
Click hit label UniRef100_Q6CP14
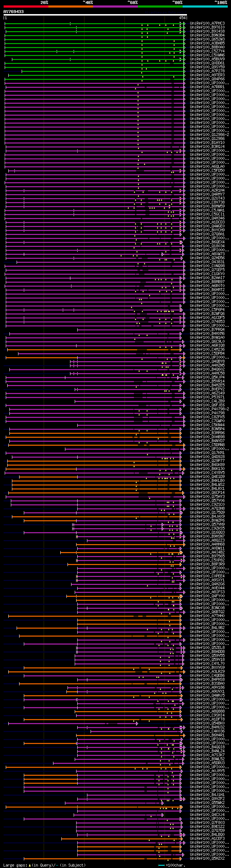pyautogui.click(x=207, y=492)
